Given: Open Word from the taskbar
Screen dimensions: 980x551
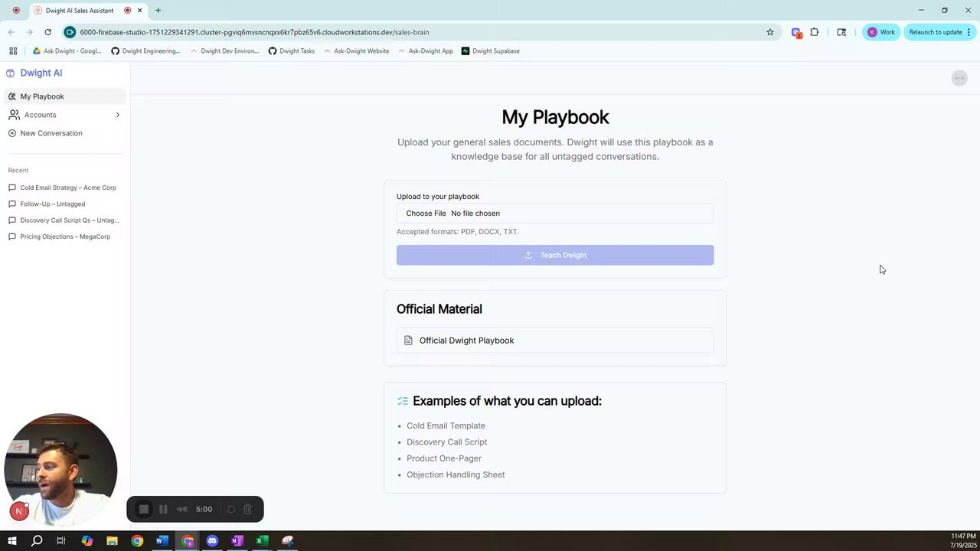Looking at the screenshot, I should [x=162, y=541].
